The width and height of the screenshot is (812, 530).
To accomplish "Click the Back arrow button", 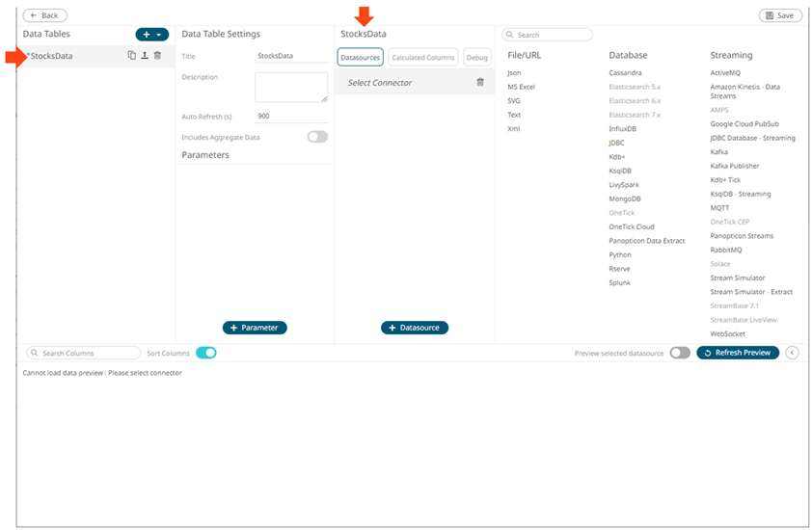I will pyautogui.click(x=44, y=15).
